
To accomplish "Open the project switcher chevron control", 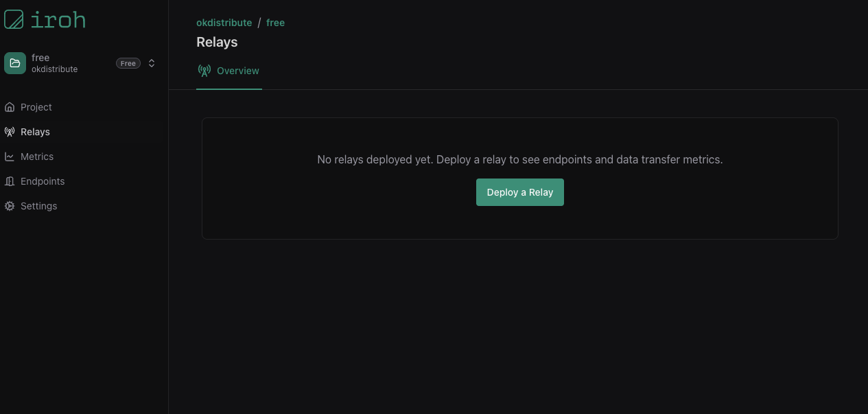I will (152, 62).
